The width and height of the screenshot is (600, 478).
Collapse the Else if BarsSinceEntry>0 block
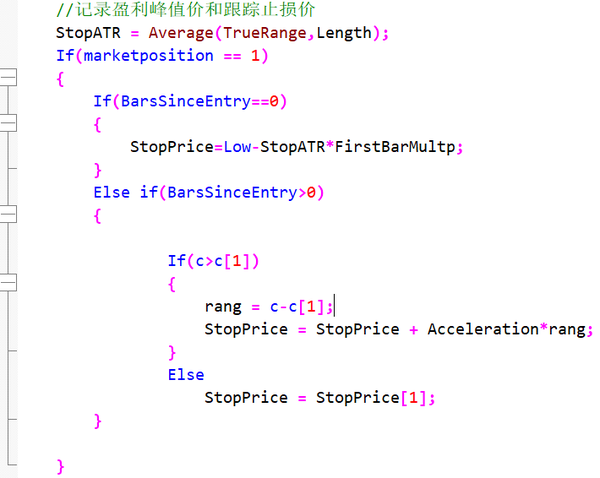8,214
